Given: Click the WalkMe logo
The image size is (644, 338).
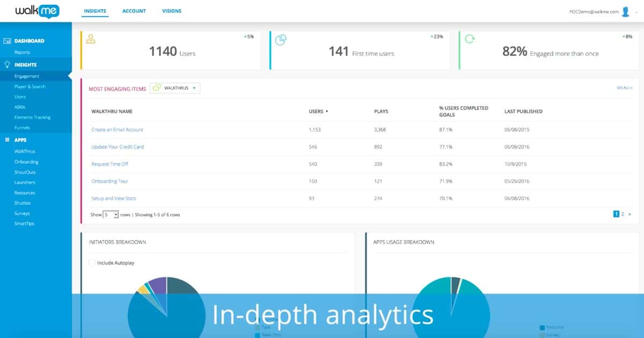Looking at the screenshot, I should point(38,11).
